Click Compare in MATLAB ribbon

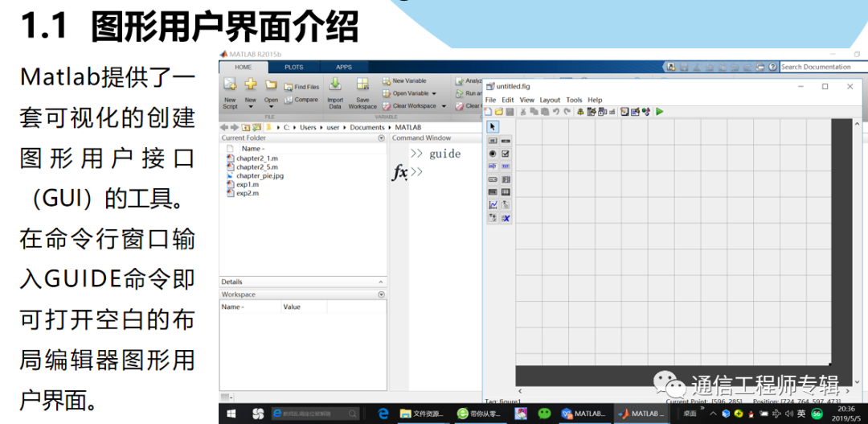301,100
